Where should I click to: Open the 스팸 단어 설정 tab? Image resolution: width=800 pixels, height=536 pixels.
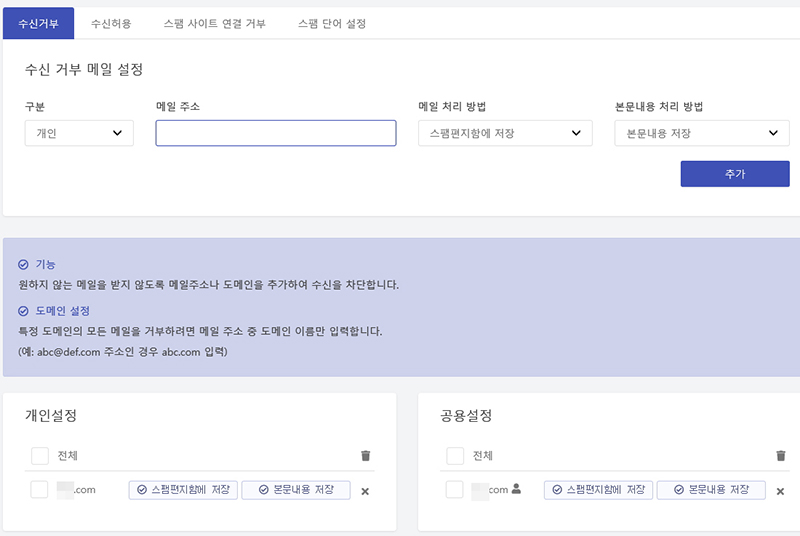click(x=332, y=23)
